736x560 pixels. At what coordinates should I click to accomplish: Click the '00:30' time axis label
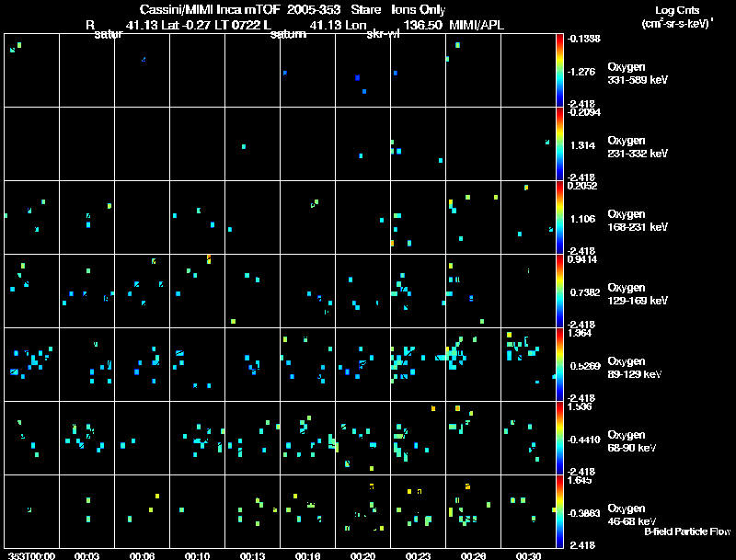click(528, 555)
